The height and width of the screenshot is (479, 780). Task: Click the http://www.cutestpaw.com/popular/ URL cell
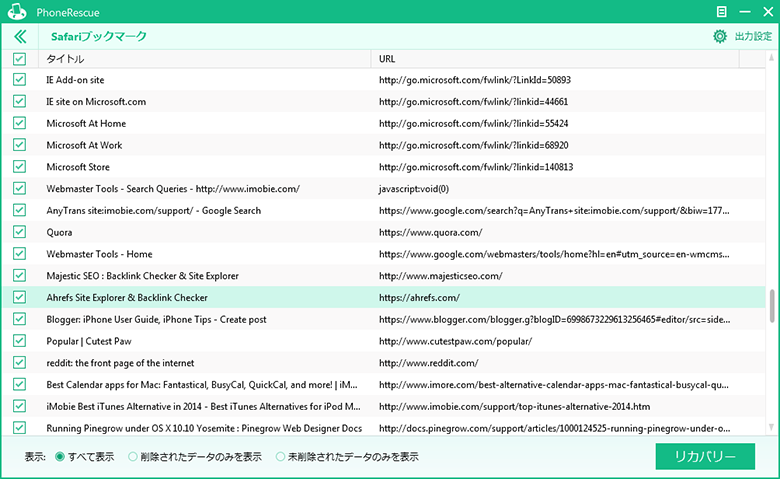coord(455,341)
